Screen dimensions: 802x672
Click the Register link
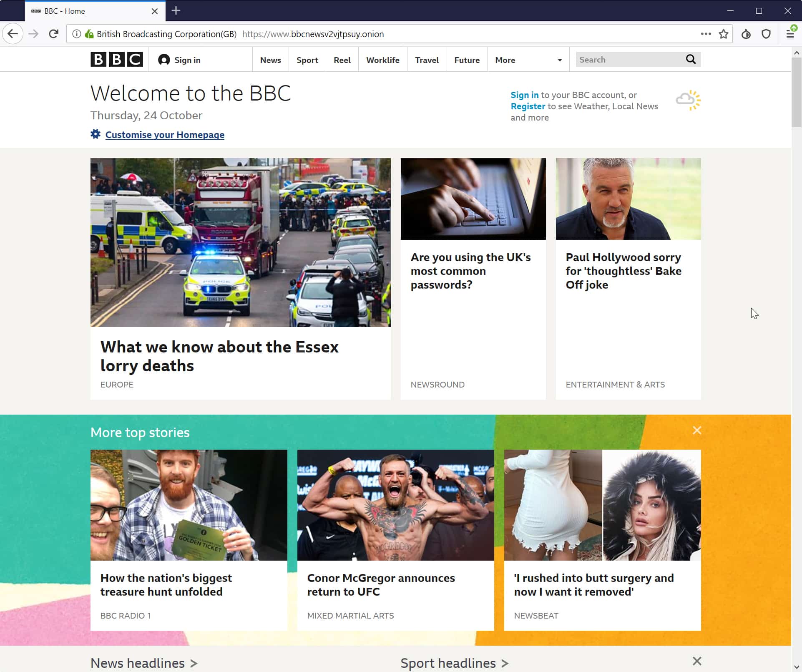click(x=528, y=106)
